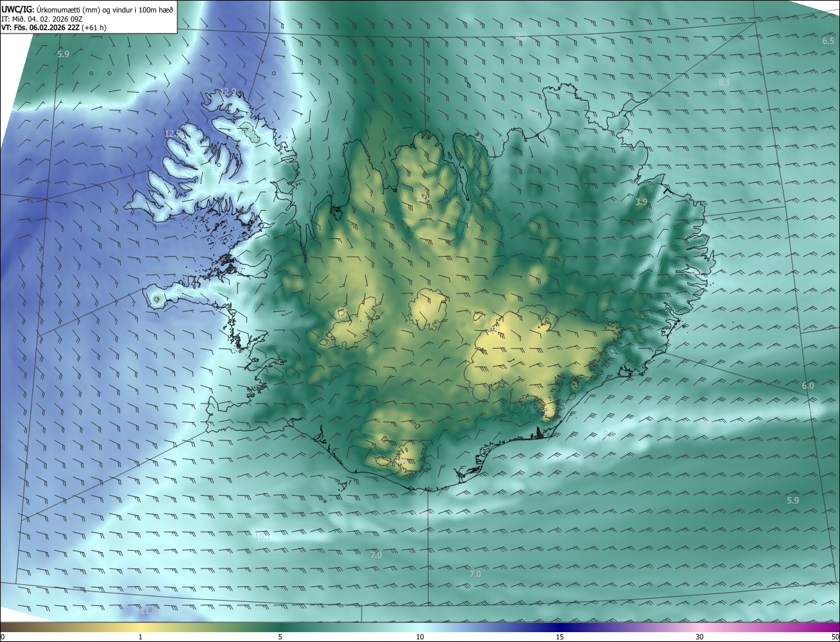This screenshot has width=840, height=642.
Task: Click the '6.0' value label on the map
Action: pos(808,385)
